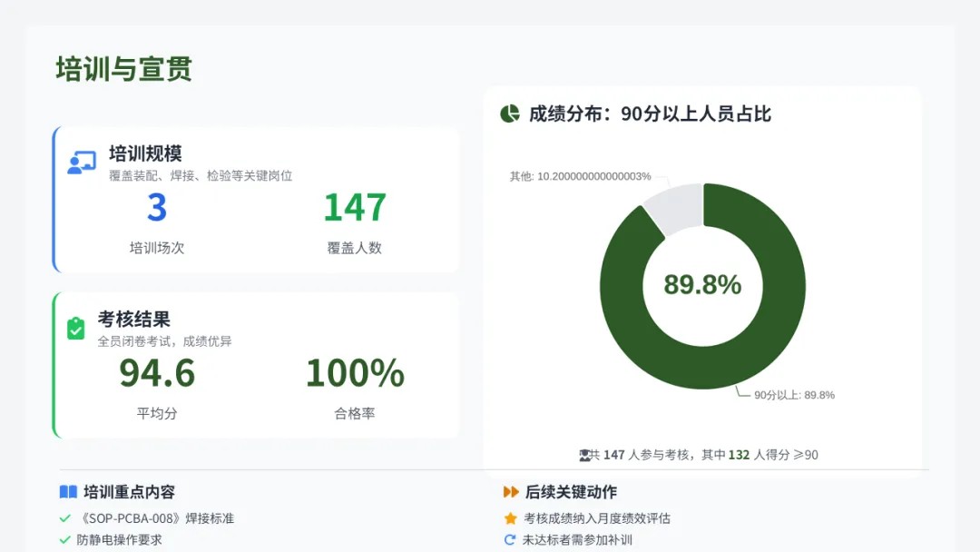Screen dimensions: 980x552
Task: Click the 培训场次 value 3
Action: pyautogui.click(x=157, y=208)
